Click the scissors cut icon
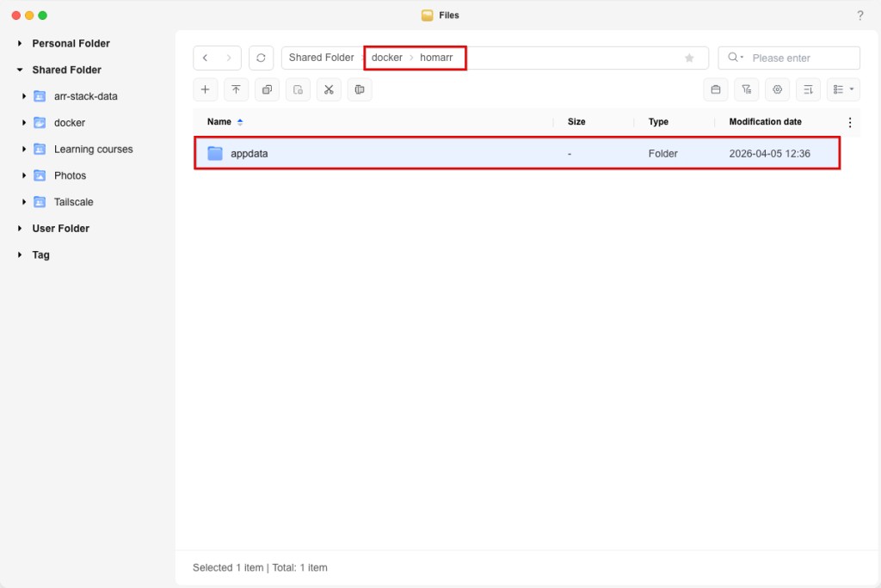The width and height of the screenshot is (881, 588). tap(329, 89)
